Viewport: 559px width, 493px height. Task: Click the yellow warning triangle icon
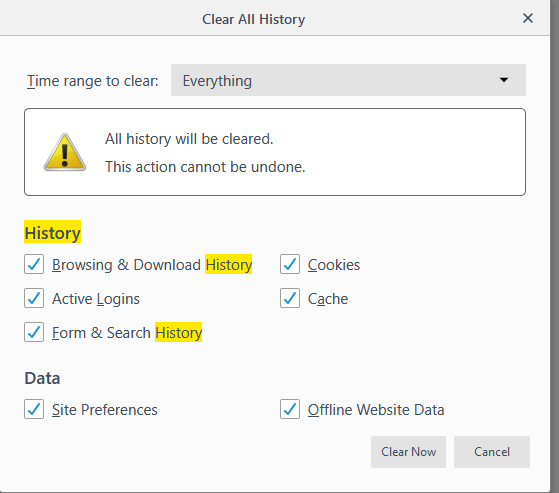click(65, 153)
